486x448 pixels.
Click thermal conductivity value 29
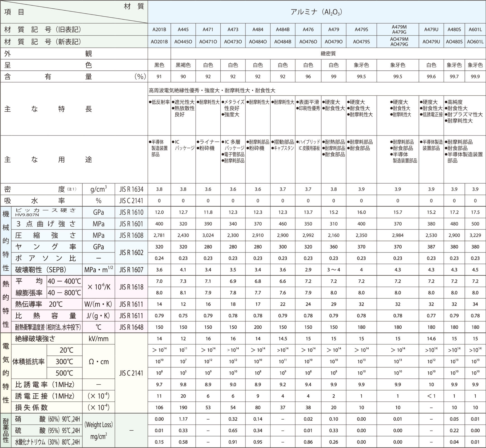(x=333, y=304)
